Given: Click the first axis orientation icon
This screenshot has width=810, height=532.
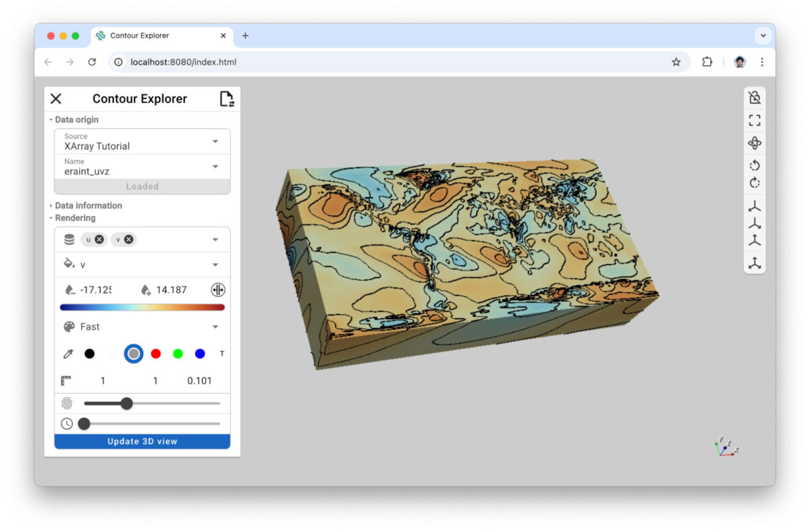Looking at the screenshot, I should (x=755, y=206).
